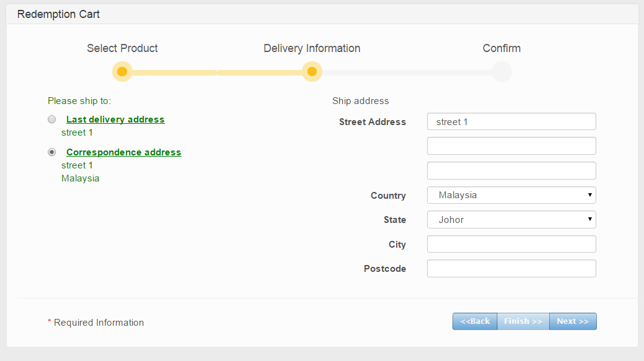This screenshot has width=644, height=361.
Task: Click the Finish >> button
Action: coord(523,321)
